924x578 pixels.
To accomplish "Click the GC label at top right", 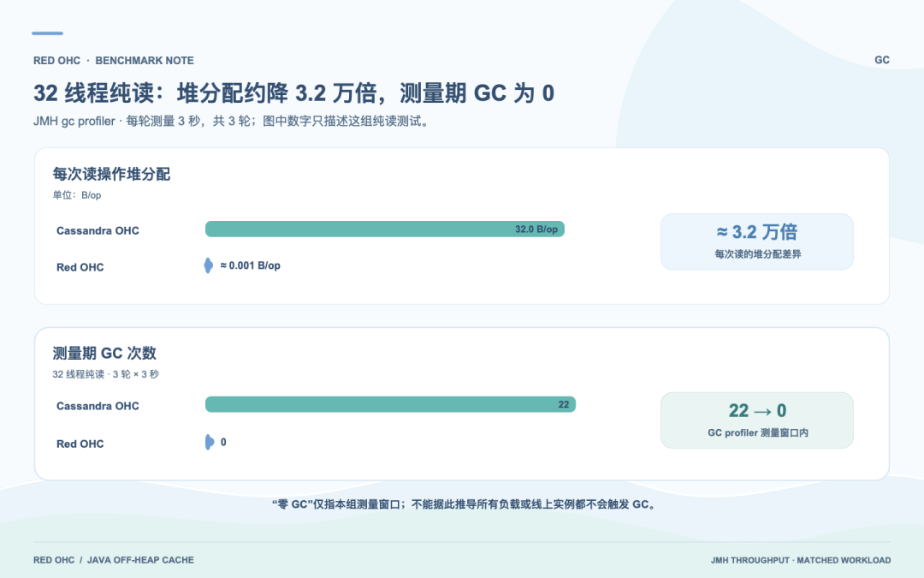I will point(881,60).
